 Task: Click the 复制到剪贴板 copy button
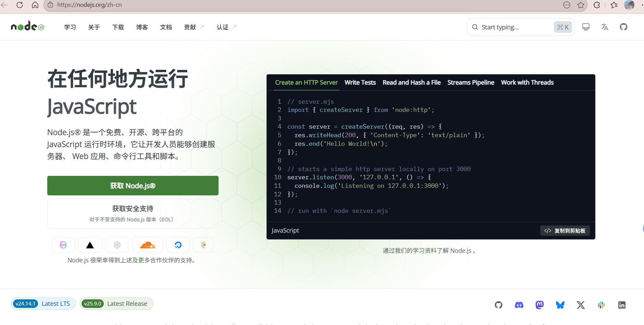[565, 230]
